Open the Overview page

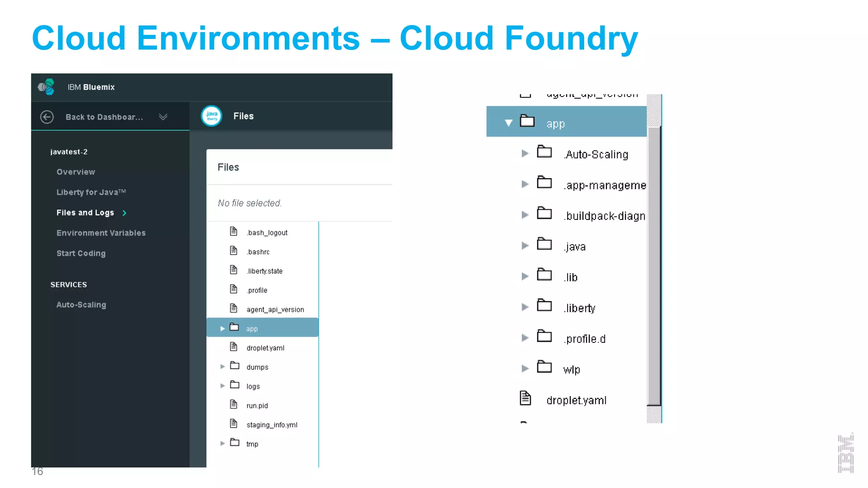76,172
